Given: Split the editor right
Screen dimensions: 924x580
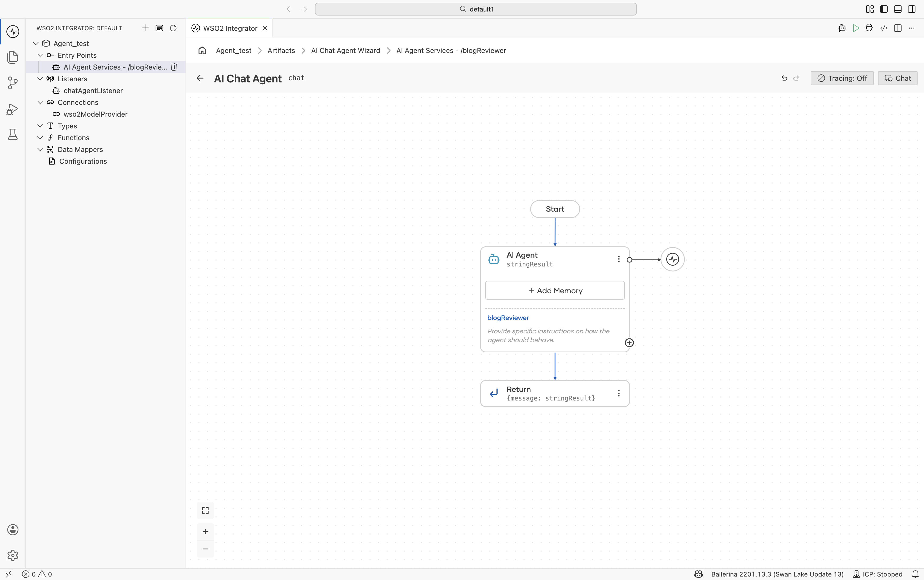Looking at the screenshot, I should [898, 28].
